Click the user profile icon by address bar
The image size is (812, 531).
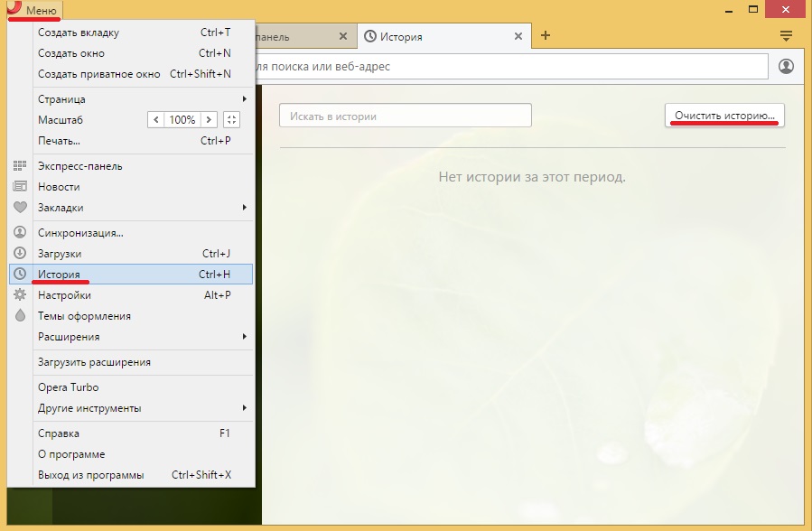pyautogui.click(x=786, y=66)
